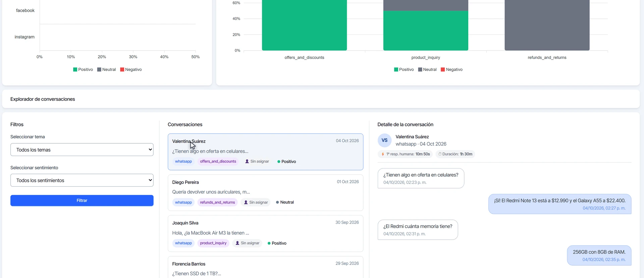Click message '¿Tienen algo en oferta en celulares?'

point(421,178)
